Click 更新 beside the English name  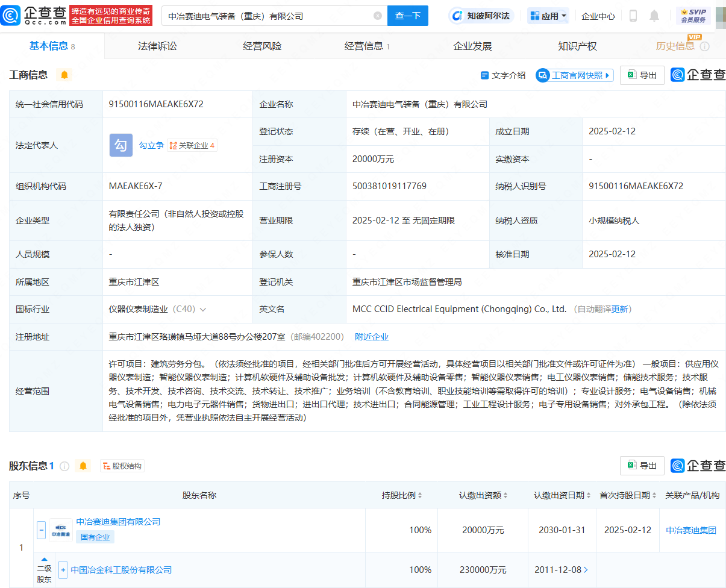click(x=619, y=309)
